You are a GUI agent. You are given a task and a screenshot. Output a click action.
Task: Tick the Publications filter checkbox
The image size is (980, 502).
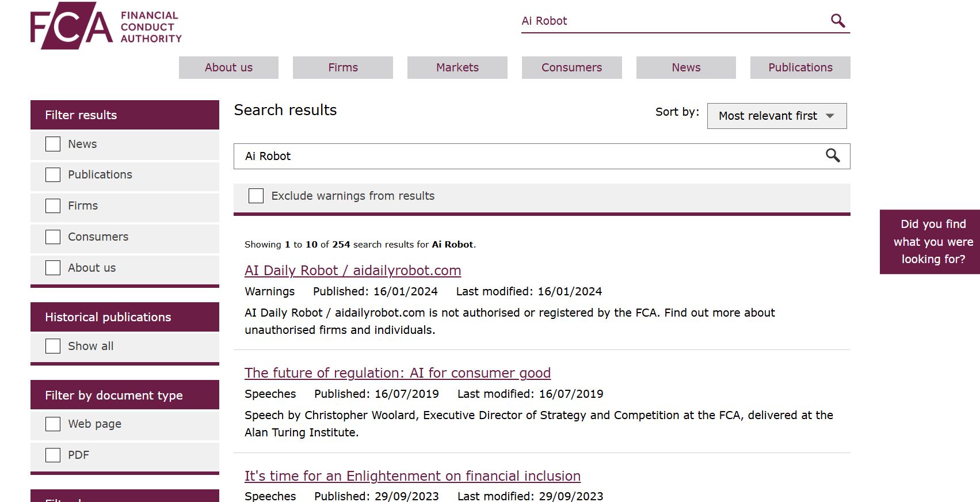tap(53, 175)
